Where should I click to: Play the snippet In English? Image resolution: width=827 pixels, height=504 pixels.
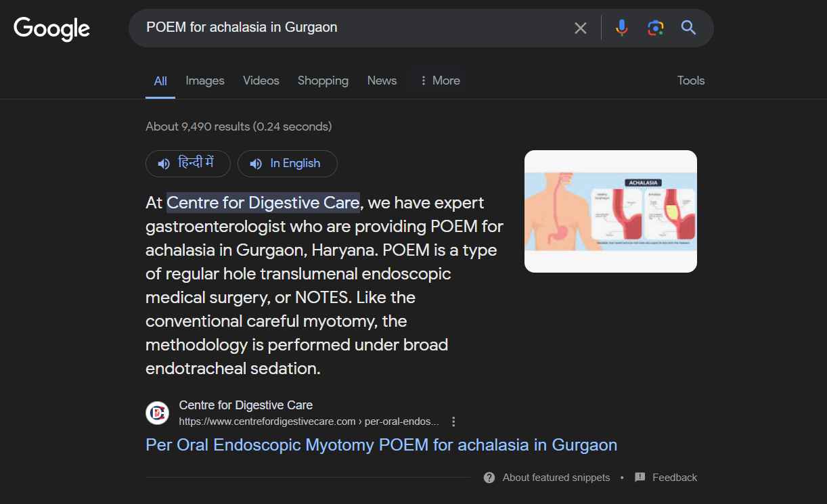coord(288,164)
